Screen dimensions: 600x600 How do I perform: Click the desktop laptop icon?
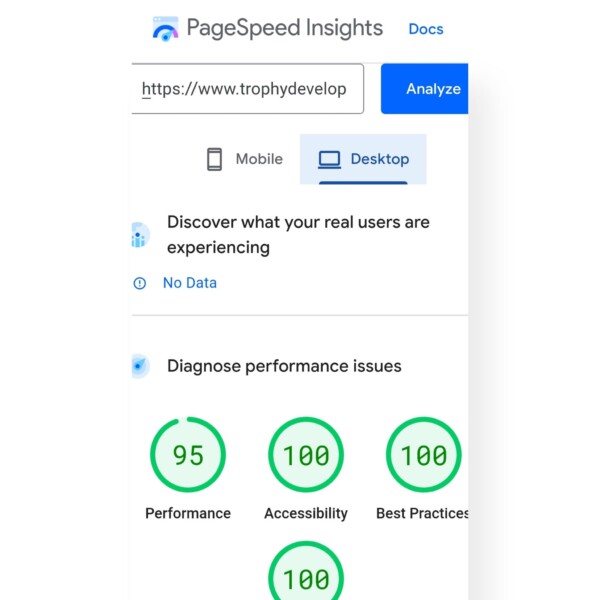(329, 159)
